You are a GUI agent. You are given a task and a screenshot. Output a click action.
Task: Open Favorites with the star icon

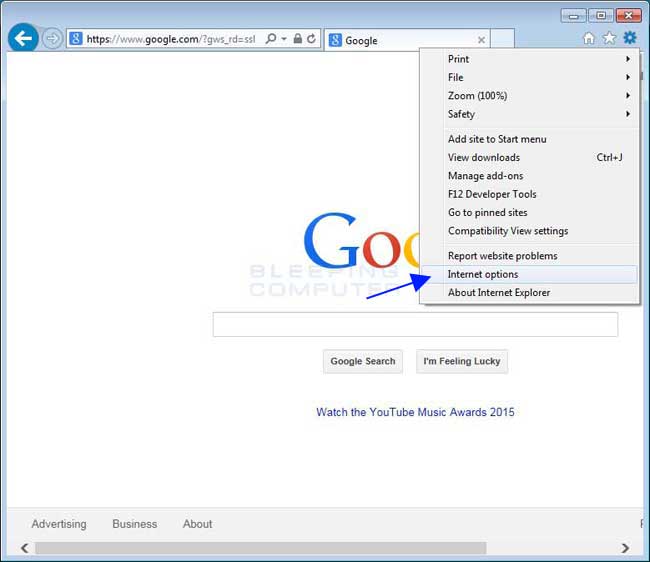pos(609,39)
